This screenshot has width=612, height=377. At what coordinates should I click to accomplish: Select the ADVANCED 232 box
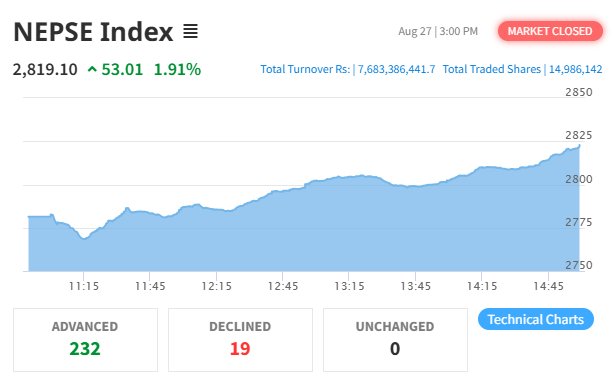85,340
